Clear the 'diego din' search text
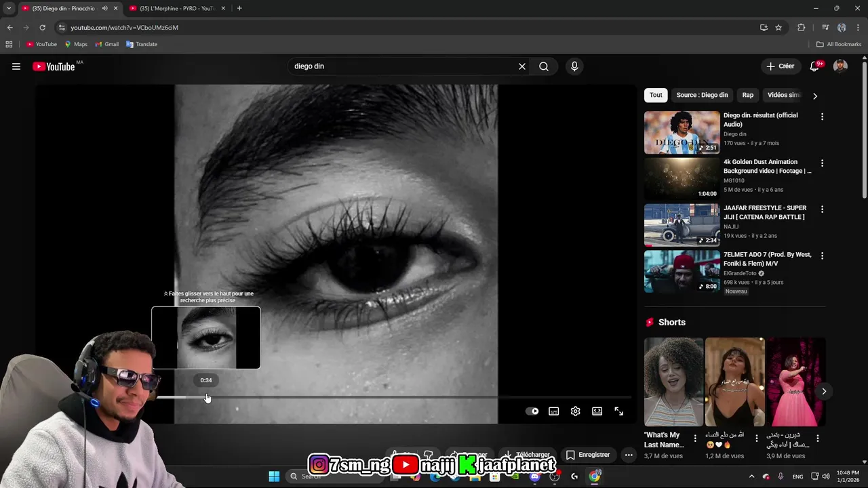The width and height of the screenshot is (868, 488). pos(522,66)
